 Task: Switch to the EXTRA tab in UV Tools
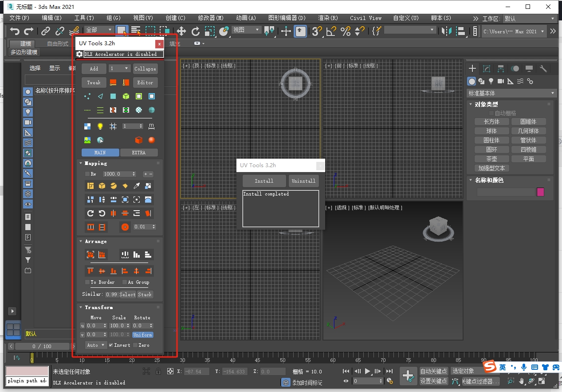point(139,153)
